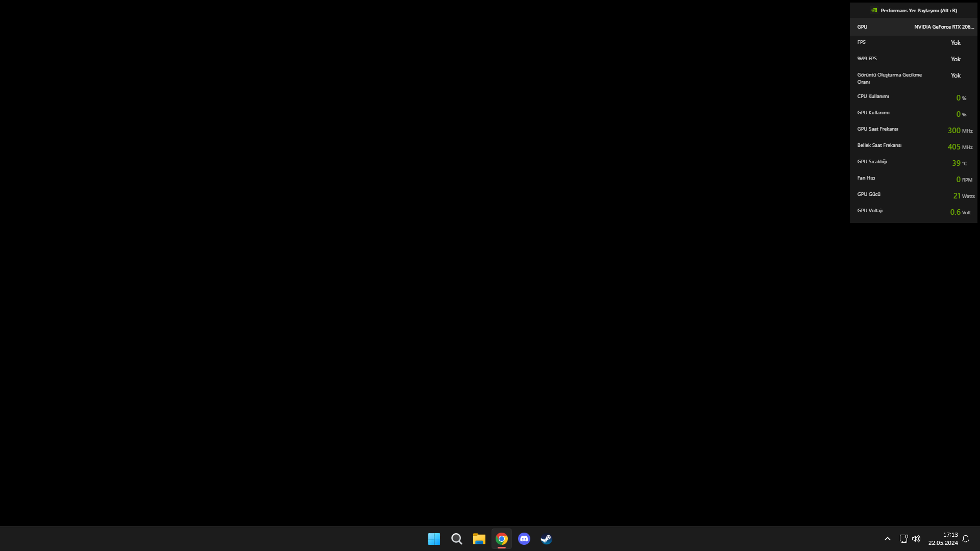The image size is (980, 551).
Task: Switch to Google Chrome in taskbar
Action: pos(502,539)
